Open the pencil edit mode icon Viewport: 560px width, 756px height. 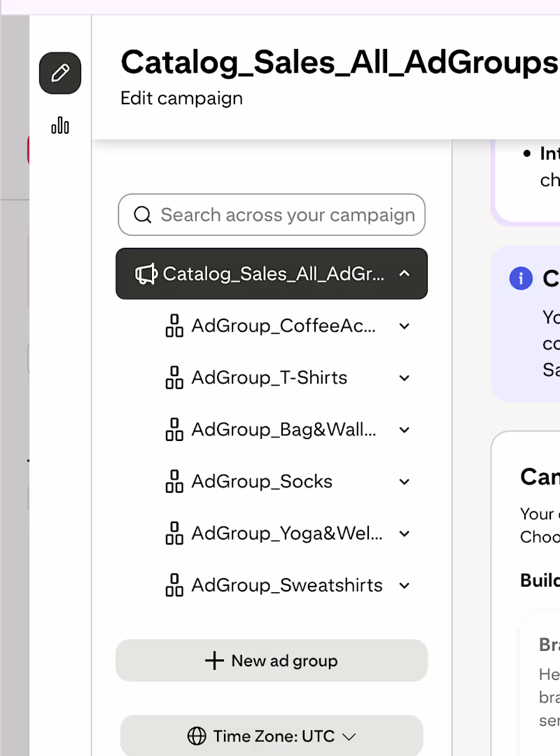point(59,73)
